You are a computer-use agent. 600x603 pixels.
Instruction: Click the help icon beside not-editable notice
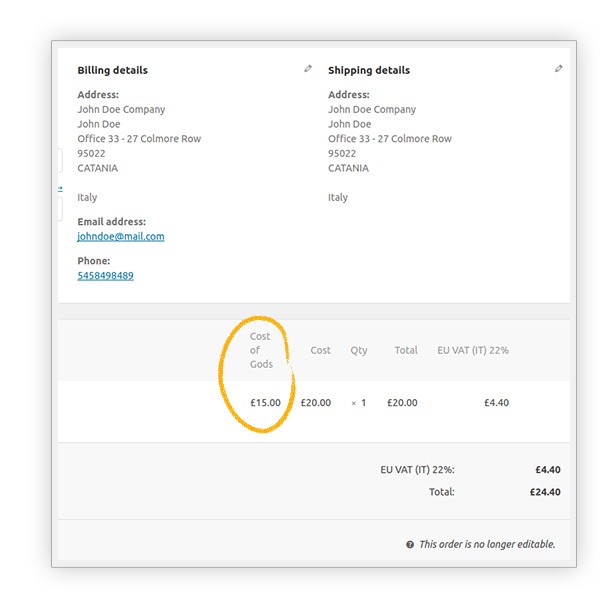(x=410, y=545)
